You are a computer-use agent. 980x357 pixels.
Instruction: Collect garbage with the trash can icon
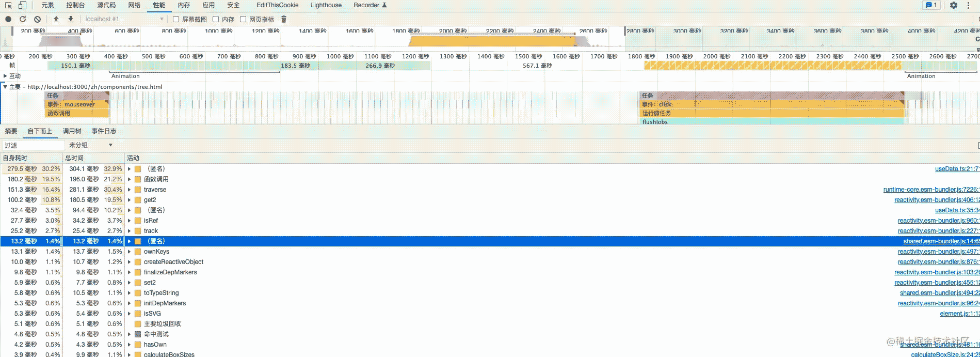[x=283, y=19]
